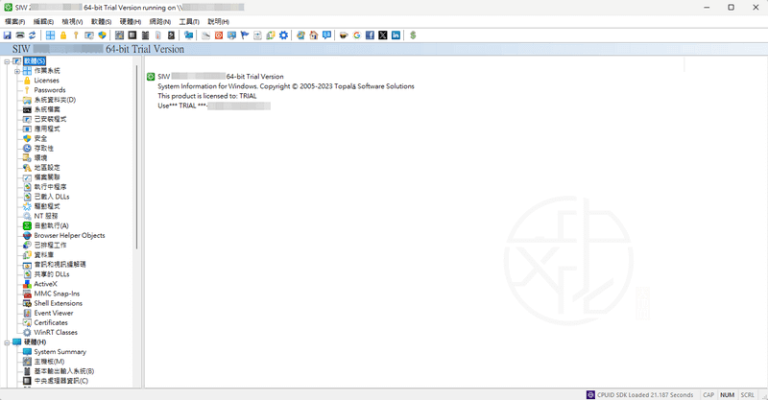Image resolution: width=768 pixels, height=400 pixels.
Task: Open the 工具(T) menu
Action: point(189,21)
